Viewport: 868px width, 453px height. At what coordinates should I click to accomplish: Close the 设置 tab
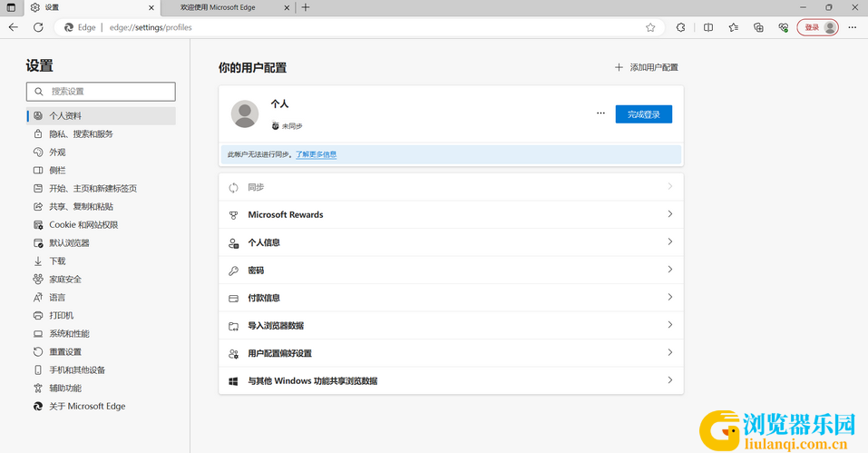click(x=151, y=8)
